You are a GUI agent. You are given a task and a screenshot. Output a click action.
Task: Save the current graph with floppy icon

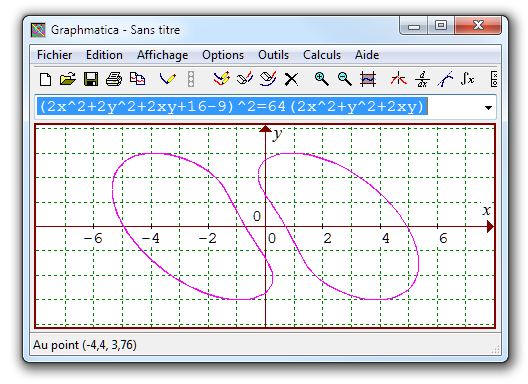point(91,79)
